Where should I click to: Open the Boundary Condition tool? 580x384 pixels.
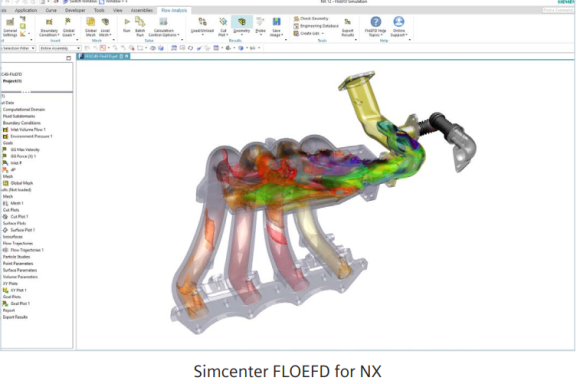point(49,27)
